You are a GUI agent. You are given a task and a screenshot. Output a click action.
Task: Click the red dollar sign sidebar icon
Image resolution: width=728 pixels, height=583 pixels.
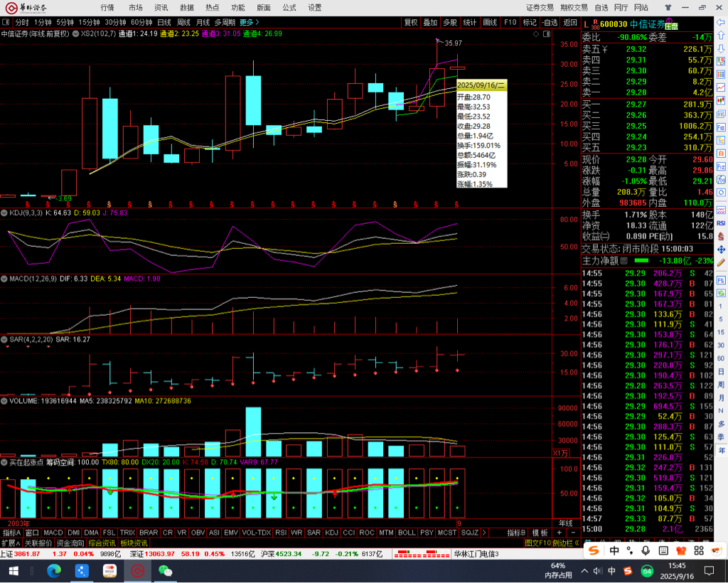pos(721,236)
